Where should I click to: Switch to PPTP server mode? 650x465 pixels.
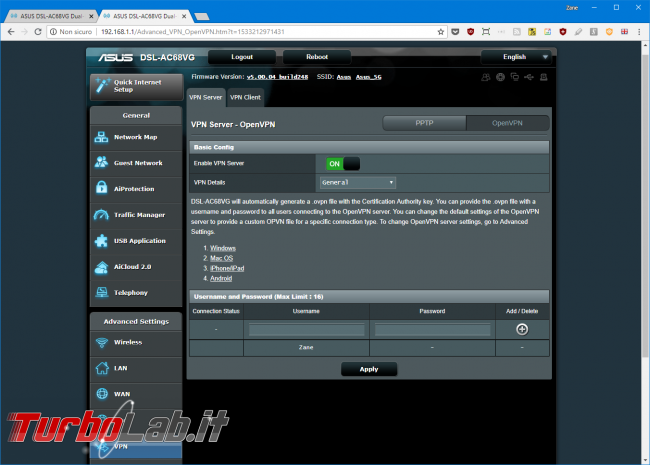point(424,123)
